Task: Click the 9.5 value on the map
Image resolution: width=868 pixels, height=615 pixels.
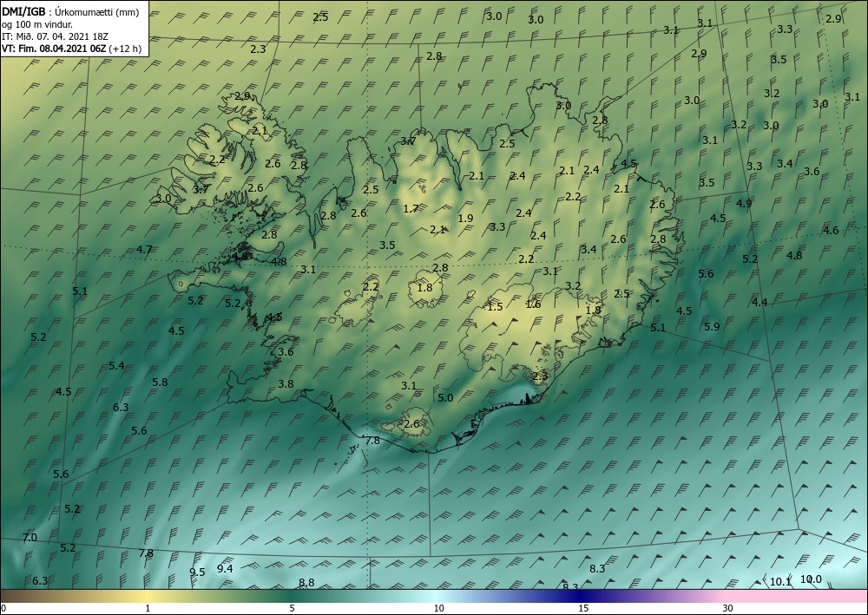Action: coord(197,572)
